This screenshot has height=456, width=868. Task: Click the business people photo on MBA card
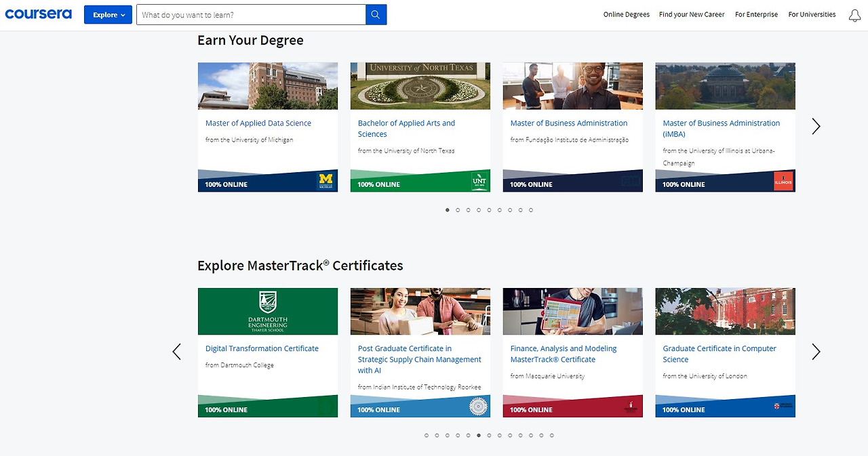point(573,86)
